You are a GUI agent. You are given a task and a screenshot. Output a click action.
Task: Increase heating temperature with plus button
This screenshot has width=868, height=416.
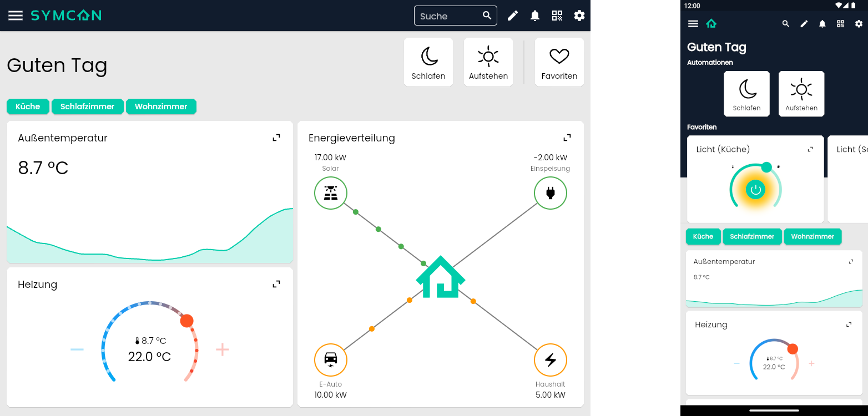223,349
